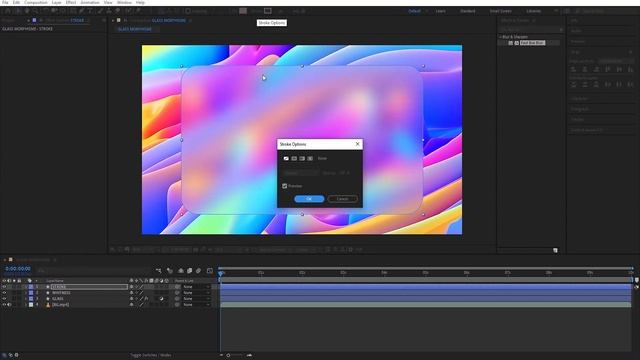Hide the GLASS layer with its eye
The image size is (640, 360).
4,299
